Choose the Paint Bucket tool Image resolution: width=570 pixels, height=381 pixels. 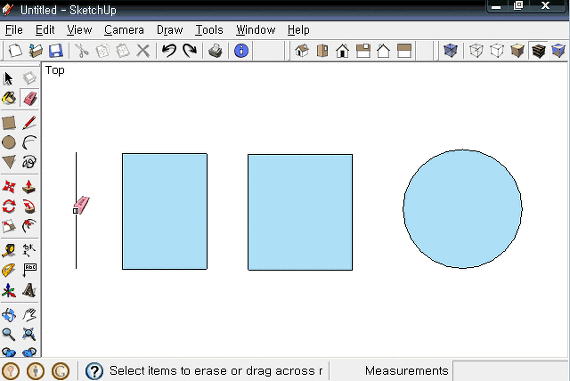point(9,98)
